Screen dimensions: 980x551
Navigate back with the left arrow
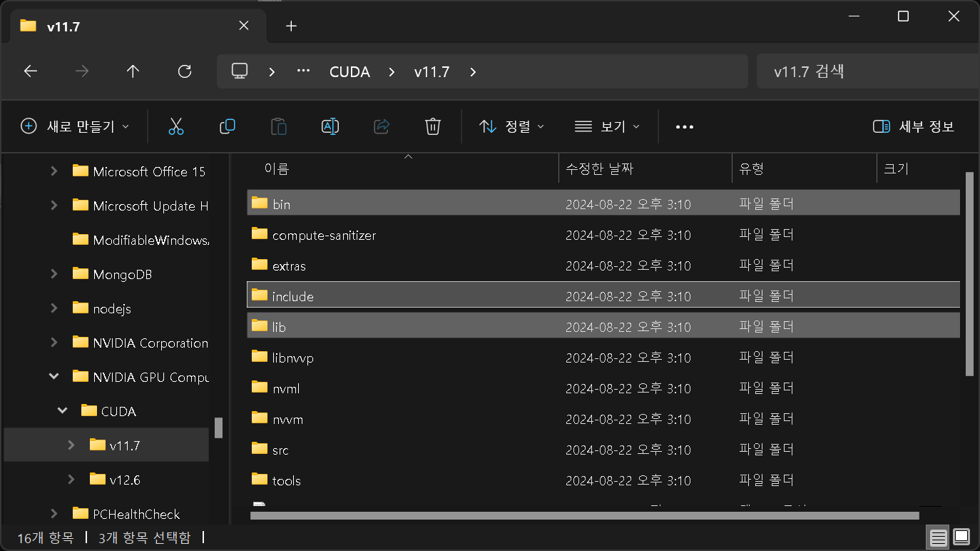click(x=30, y=71)
